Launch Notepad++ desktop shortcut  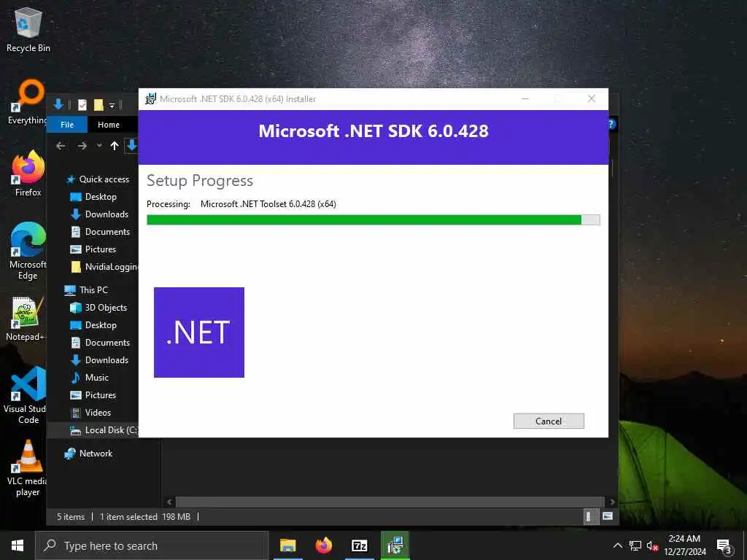pyautogui.click(x=26, y=319)
